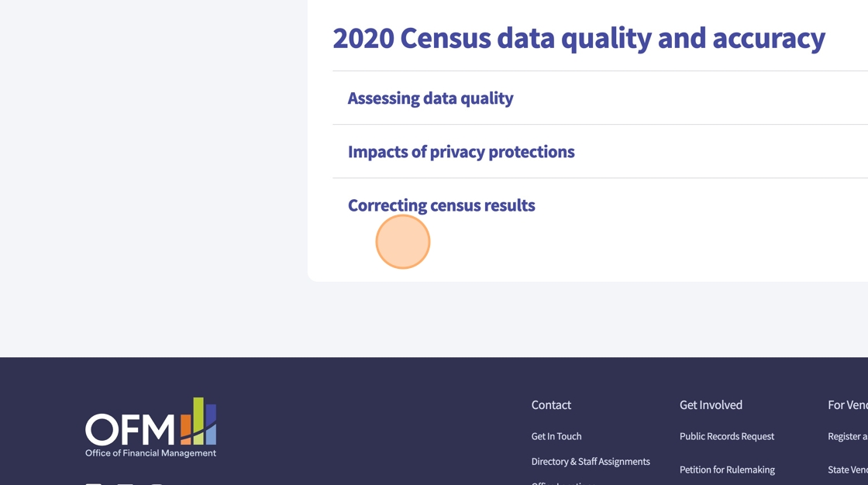
Task: Click the partially visible Register footer link
Action: pyautogui.click(x=847, y=436)
